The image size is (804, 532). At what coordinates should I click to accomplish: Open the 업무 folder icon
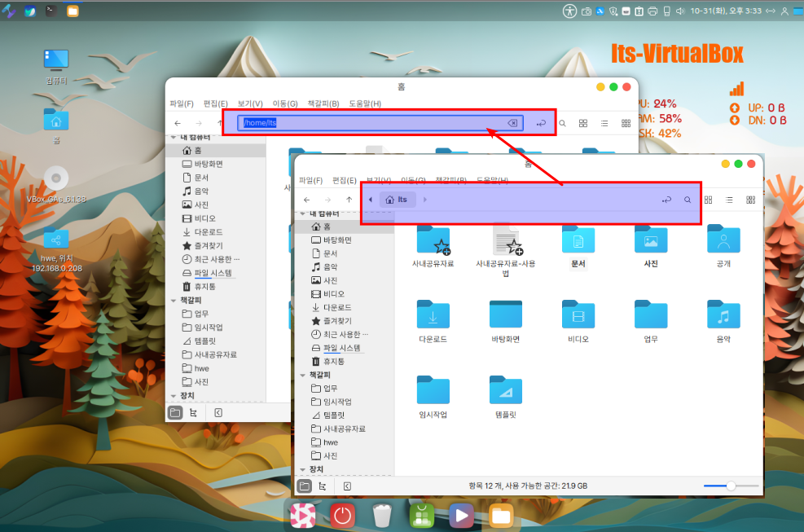[651, 315]
